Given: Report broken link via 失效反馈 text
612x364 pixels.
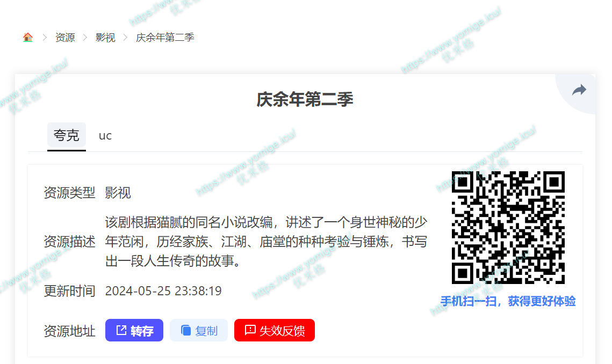Looking at the screenshot, I should click(282, 331).
